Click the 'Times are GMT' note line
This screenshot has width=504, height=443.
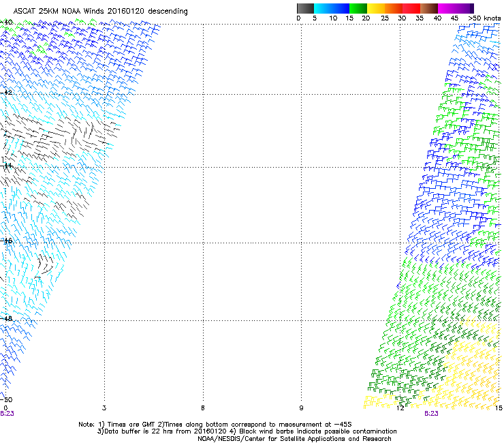tap(215, 425)
